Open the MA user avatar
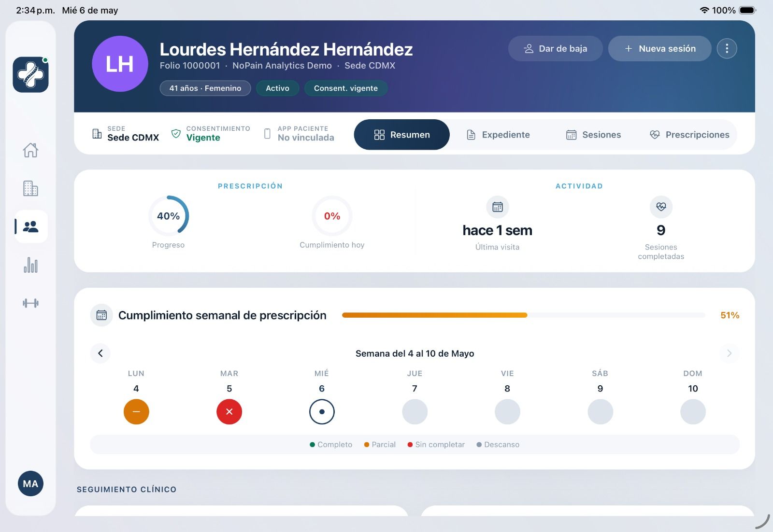This screenshot has width=773, height=532. [30, 484]
